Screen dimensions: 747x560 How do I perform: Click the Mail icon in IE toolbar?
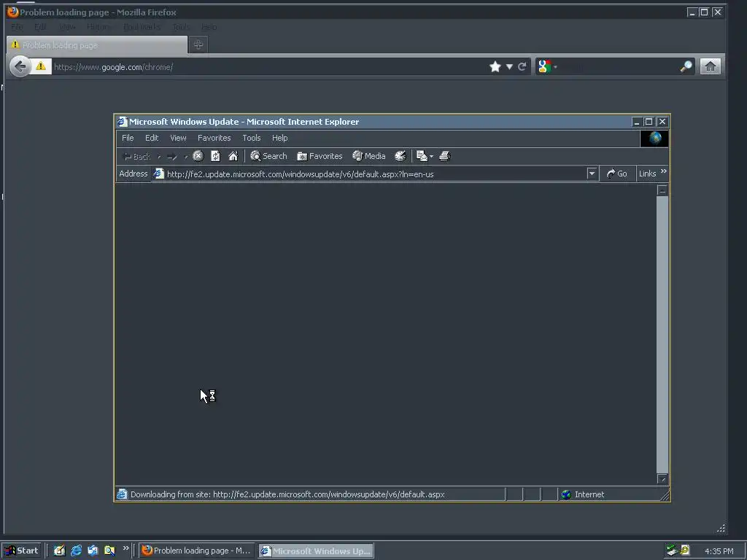422,156
